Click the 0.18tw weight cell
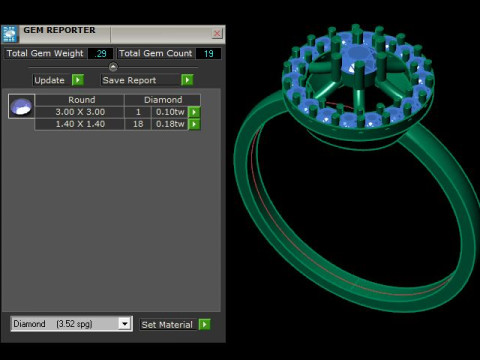480x360 pixels. tap(170, 124)
